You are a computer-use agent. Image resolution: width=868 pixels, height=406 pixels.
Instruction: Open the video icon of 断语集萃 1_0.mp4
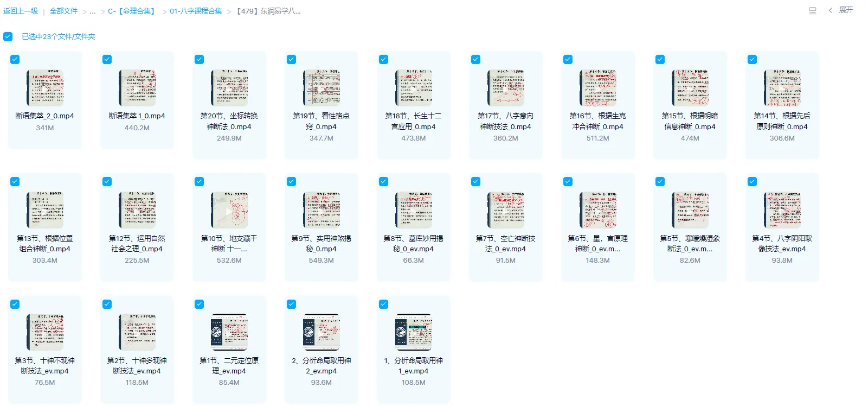click(137, 87)
